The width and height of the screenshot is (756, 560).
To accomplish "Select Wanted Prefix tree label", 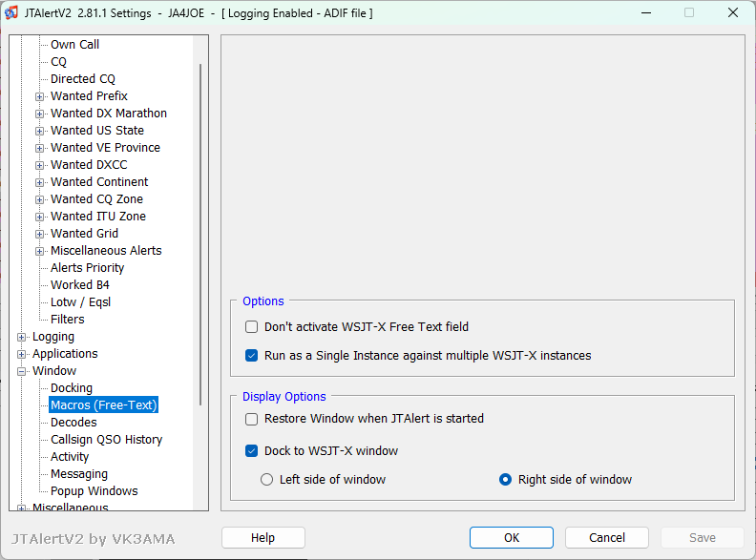I will click(x=89, y=96).
